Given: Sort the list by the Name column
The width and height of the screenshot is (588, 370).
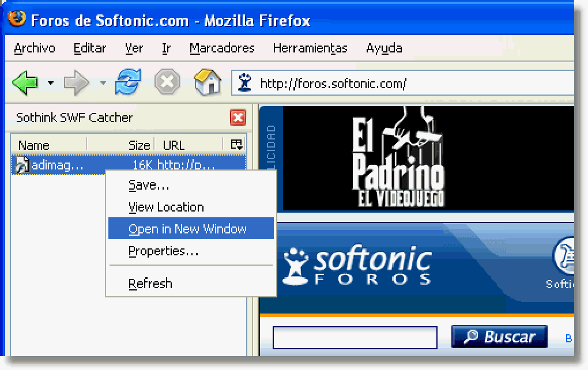Looking at the screenshot, I should 49,145.
